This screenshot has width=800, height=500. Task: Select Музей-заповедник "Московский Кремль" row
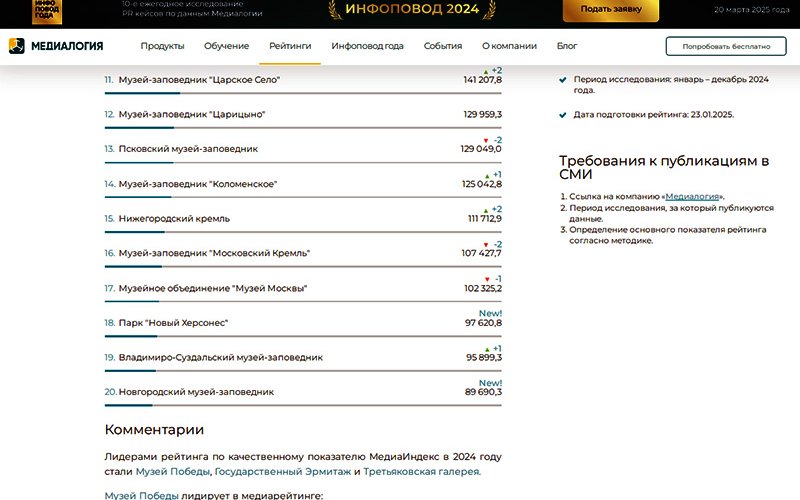point(303,253)
